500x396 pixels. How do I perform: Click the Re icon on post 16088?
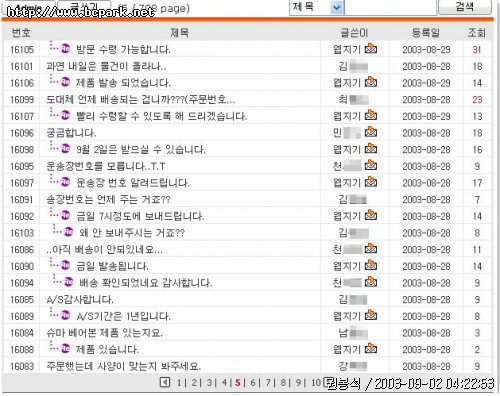pyautogui.click(x=65, y=349)
